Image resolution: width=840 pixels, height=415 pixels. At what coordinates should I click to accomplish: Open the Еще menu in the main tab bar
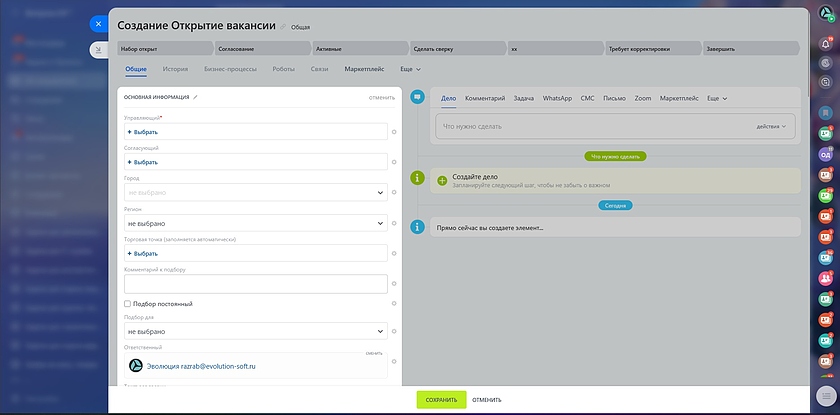410,69
